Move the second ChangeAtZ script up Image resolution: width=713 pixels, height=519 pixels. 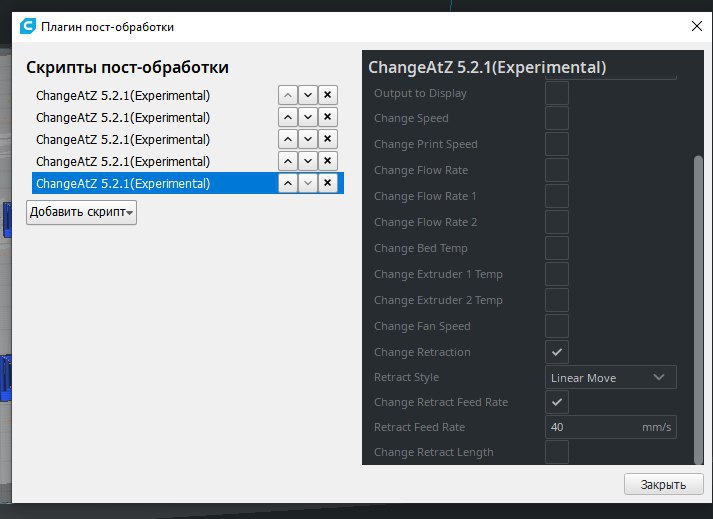pos(287,117)
